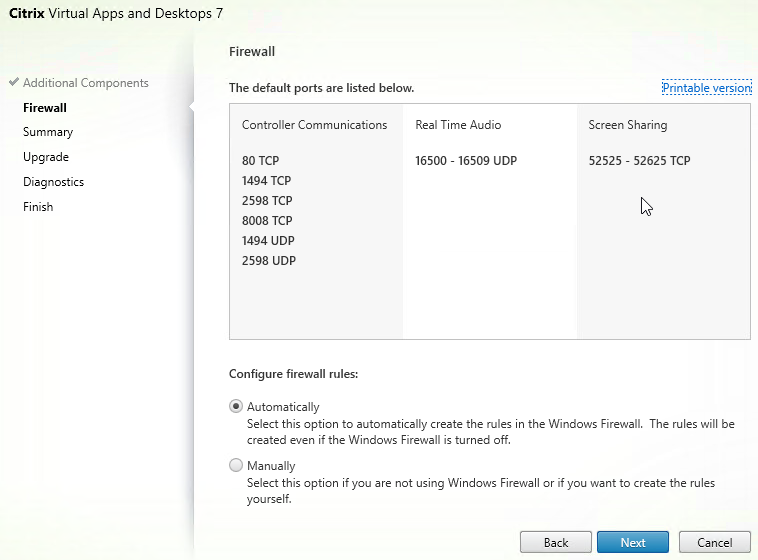This screenshot has height=560, width=758.
Task: Select the Finish step in sidebar
Action: 38,206
